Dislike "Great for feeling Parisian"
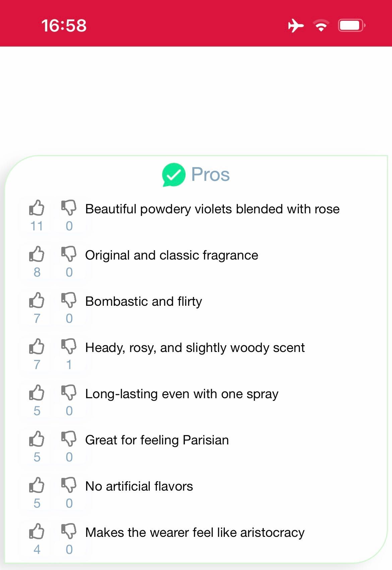The width and height of the screenshot is (392, 570). tap(69, 439)
